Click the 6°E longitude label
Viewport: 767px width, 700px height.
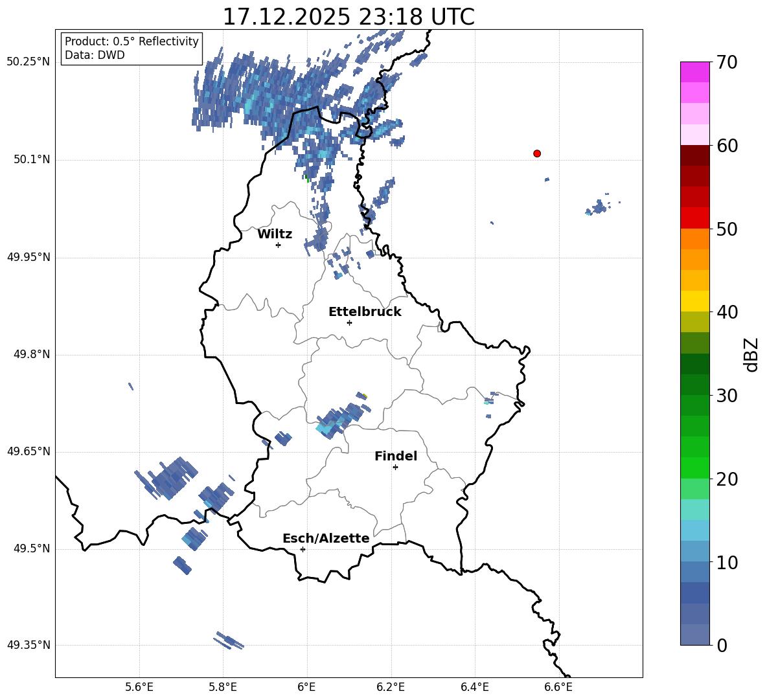(x=306, y=687)
